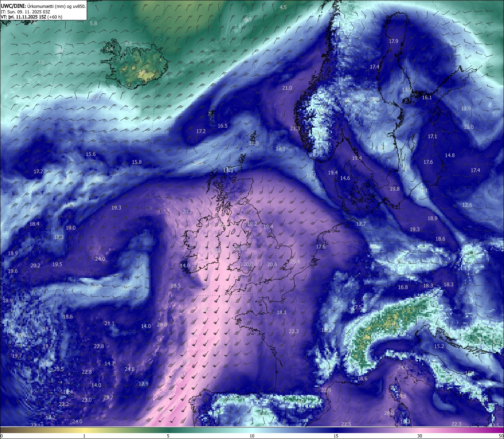
Task: Click the 19.0 value in the Atlantic
Action: click(x=70, y=228)
